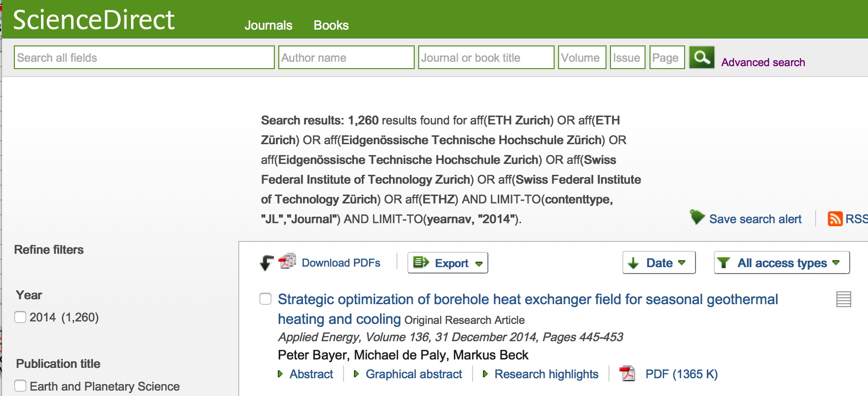Click the Download PDFs arrow icon
The image size is (868, 396).
267,263
